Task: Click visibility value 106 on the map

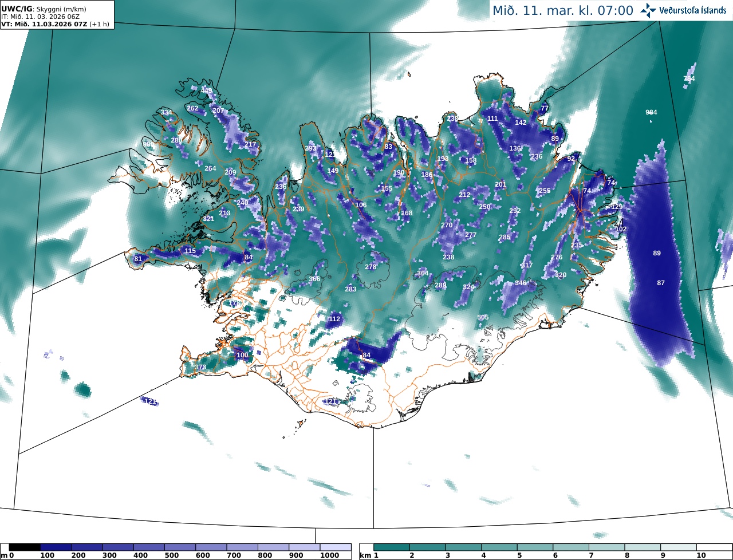Action: (361, 205)
